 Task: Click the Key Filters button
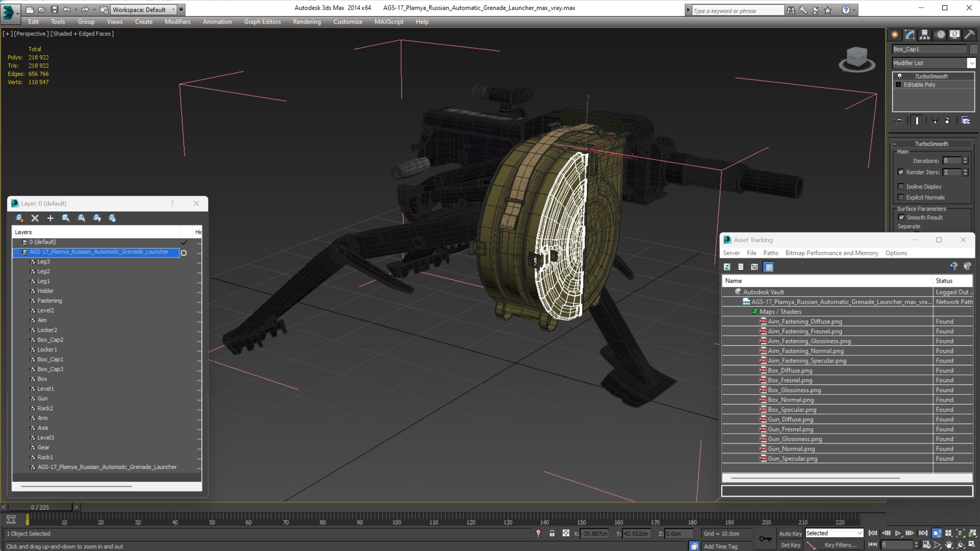pos(841,545)
